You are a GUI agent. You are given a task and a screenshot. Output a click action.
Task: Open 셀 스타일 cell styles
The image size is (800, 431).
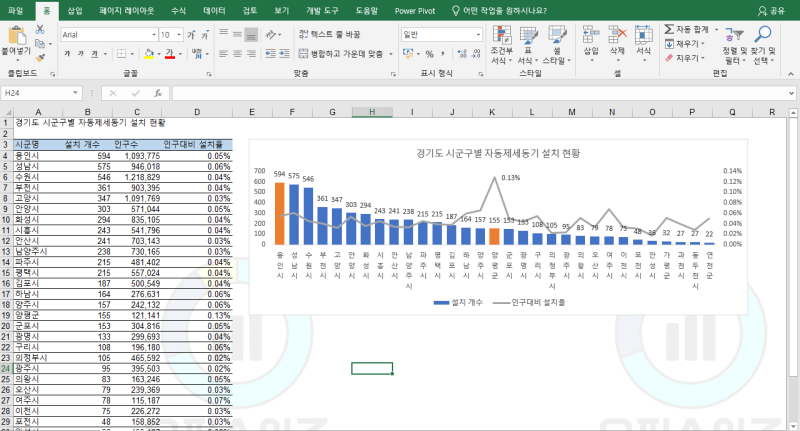click(x=557, y=45)
